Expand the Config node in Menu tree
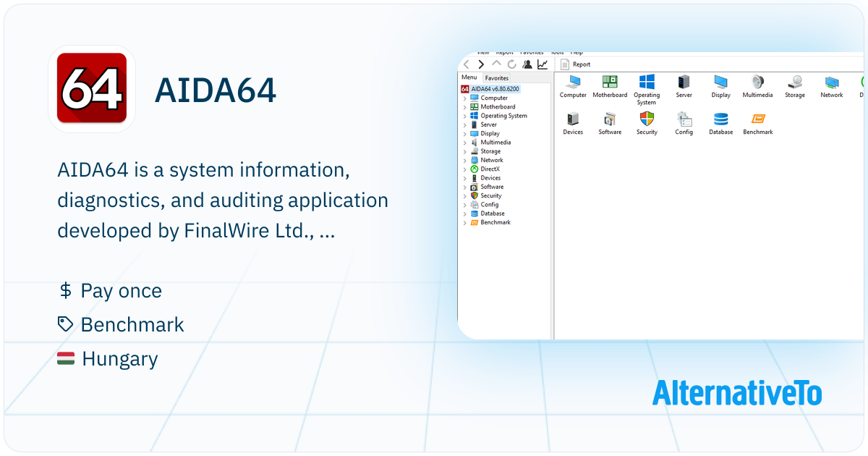Viewport: 868px width, 456px height. point(465,204)
